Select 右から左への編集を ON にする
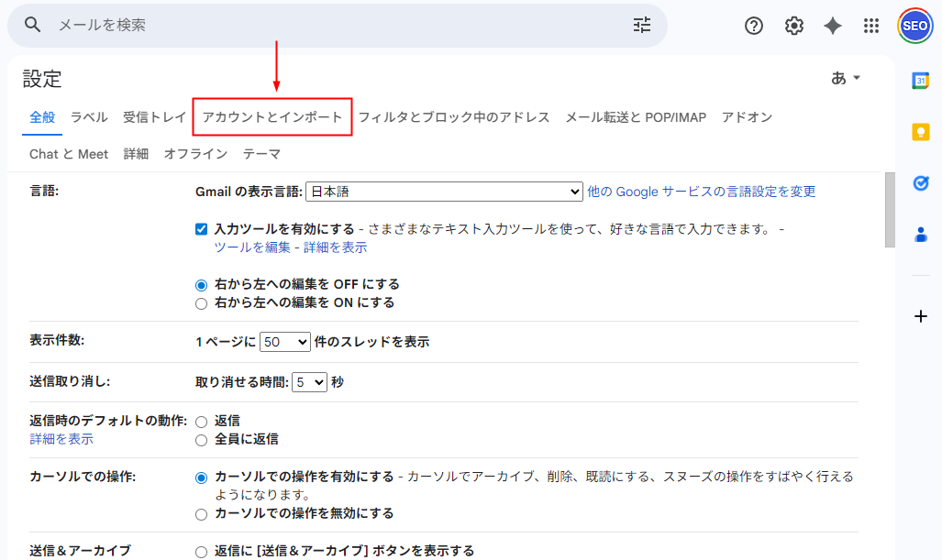Screen dimensions: 942x560 coord(201,303)
